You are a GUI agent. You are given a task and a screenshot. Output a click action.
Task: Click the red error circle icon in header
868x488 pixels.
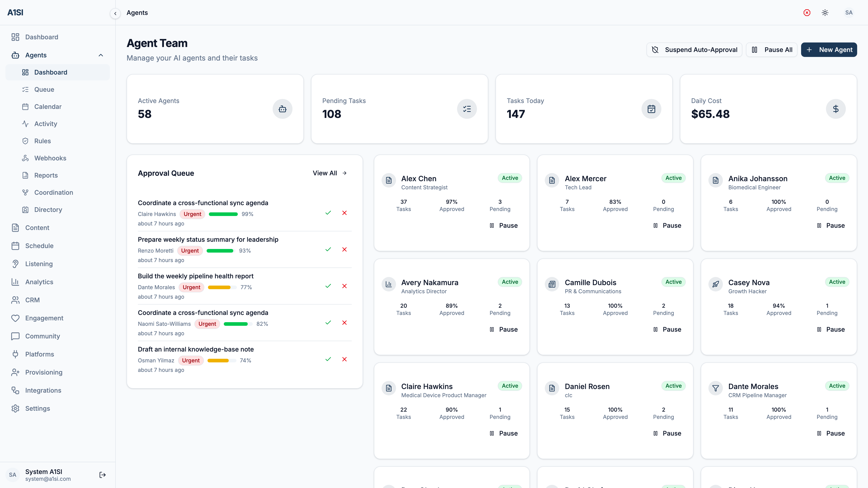coord(807,12)
